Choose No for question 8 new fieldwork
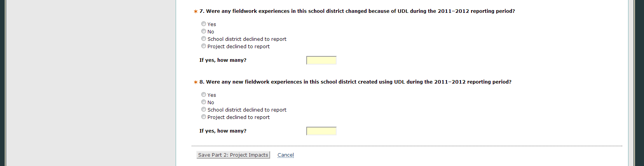This screenshot has height=166, width=644. coord(204,102)
